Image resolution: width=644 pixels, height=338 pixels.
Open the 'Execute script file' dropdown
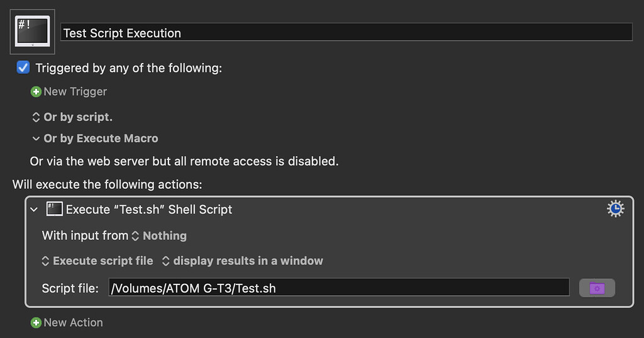click(x=97, y=261)
